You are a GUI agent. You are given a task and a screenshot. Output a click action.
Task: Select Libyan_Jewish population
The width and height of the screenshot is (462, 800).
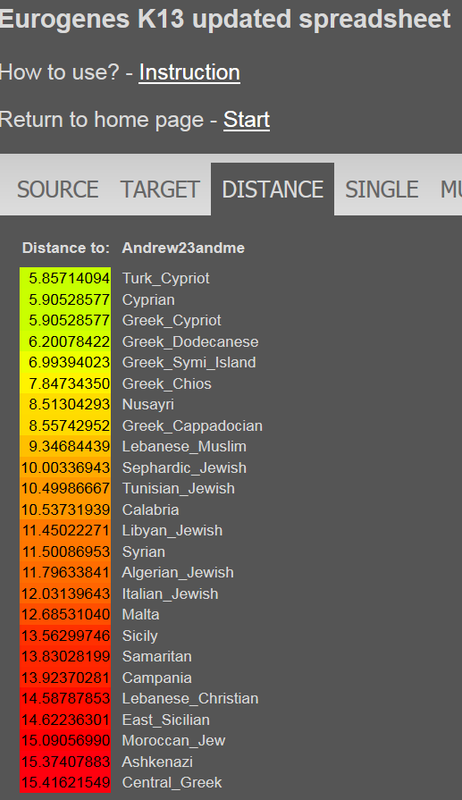[x=172, y=531]
